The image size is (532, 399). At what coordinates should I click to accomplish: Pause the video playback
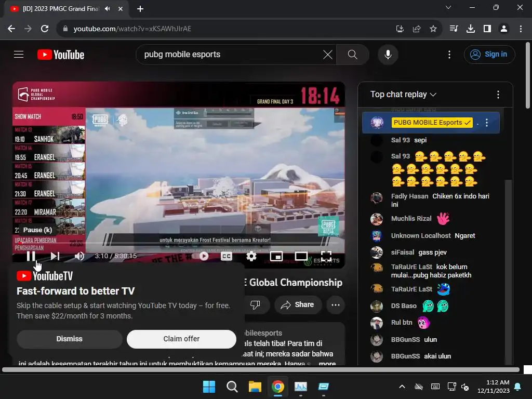tap(31, 256)
